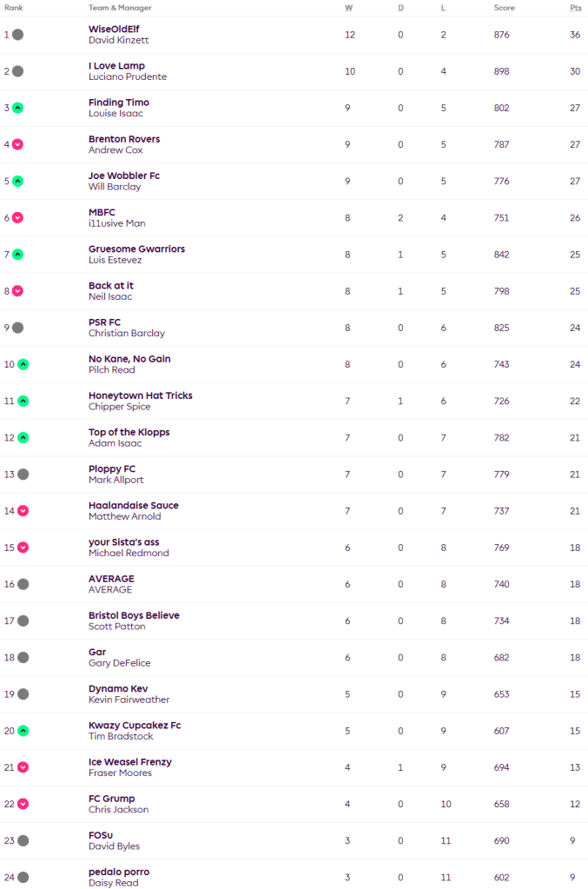
Task: Click the green rise icon at rank 10
Action: (23, 364)
